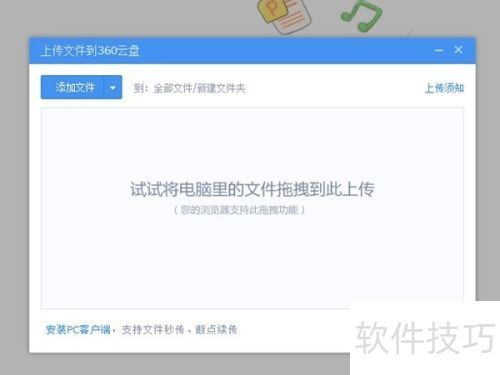The image size is (500, 375).
Task: Click the drop area text 试试将电脑里的文件拖拽到此上传
Action: 252,189
